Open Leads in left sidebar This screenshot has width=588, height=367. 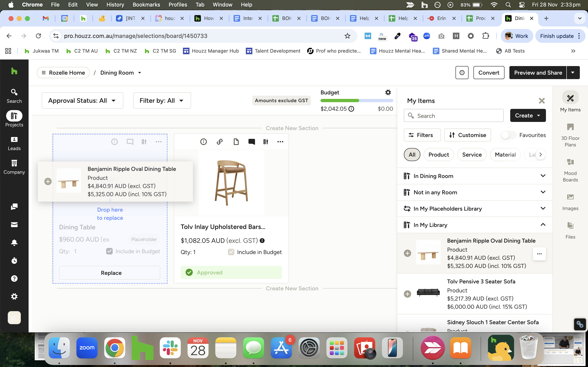[x=14, y=144]
